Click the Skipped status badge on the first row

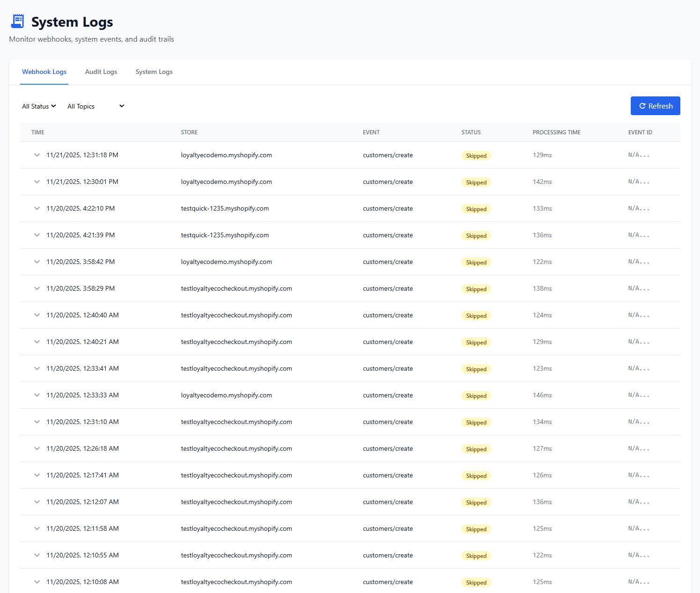476,155
